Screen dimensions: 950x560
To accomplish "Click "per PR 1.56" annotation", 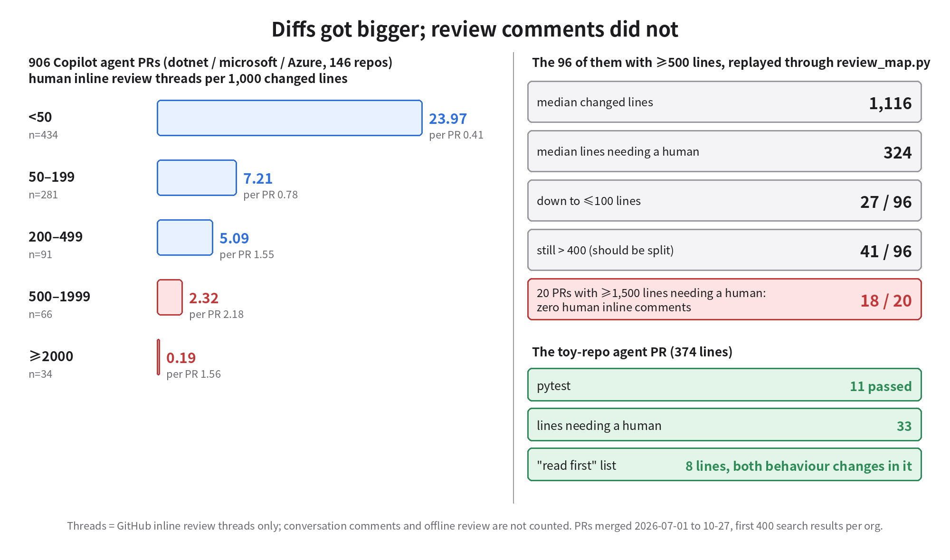I will [193, 374].
